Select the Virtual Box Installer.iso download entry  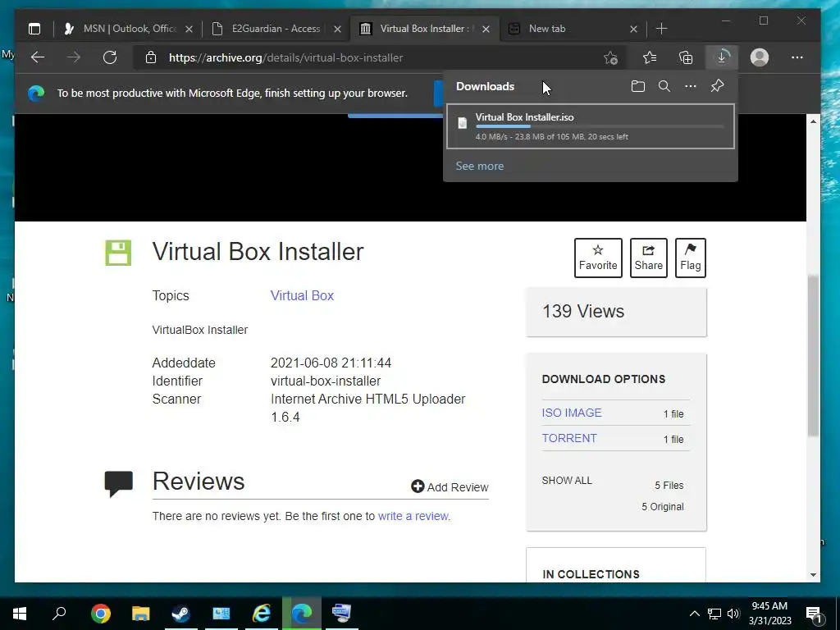591,126
